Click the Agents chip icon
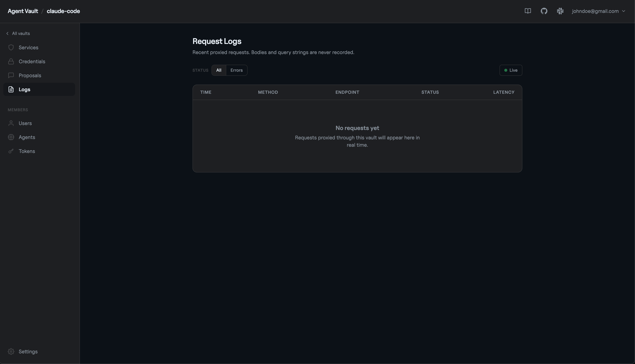The image size is (635, 364). pyautogui.click(x=11, y=137)
